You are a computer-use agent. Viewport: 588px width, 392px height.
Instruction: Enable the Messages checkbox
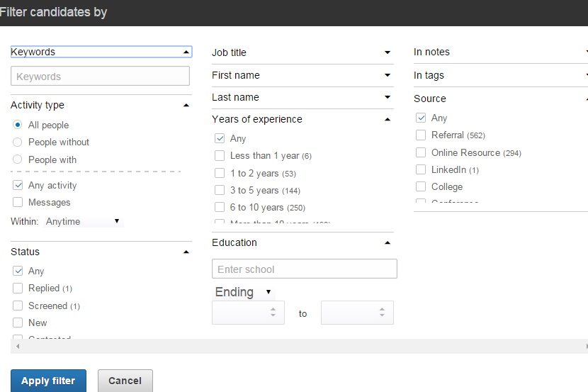point(18,203)
